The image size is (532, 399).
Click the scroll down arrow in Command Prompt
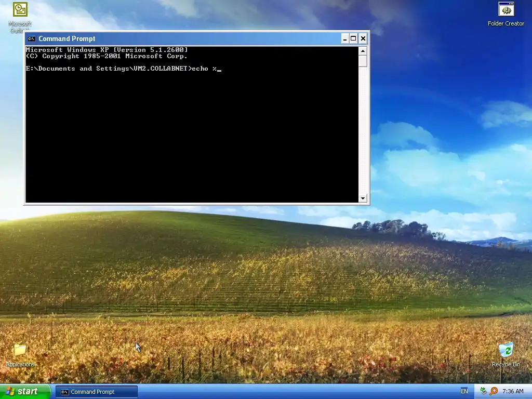363,198
